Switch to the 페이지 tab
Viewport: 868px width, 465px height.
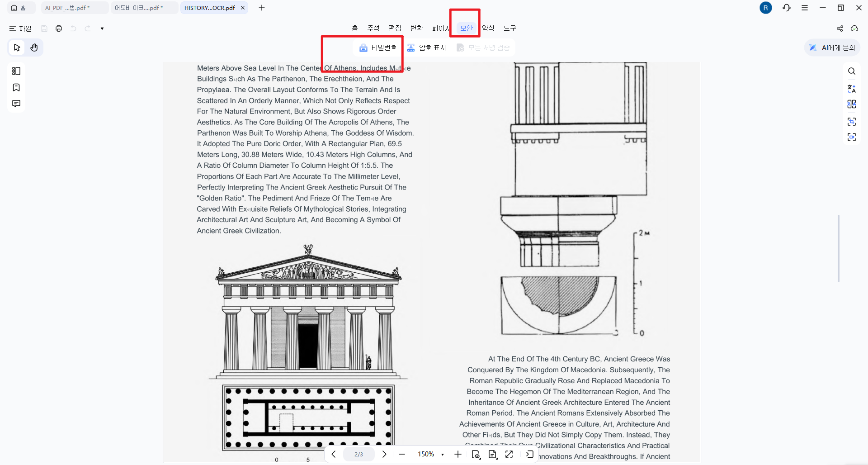(441, 28)
